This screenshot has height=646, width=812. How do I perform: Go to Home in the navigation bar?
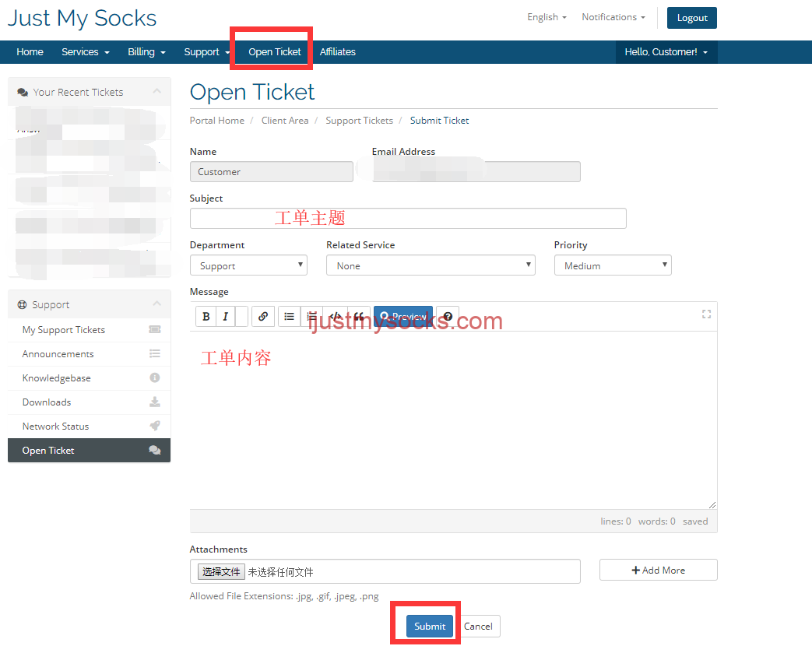tap(30, 52)
